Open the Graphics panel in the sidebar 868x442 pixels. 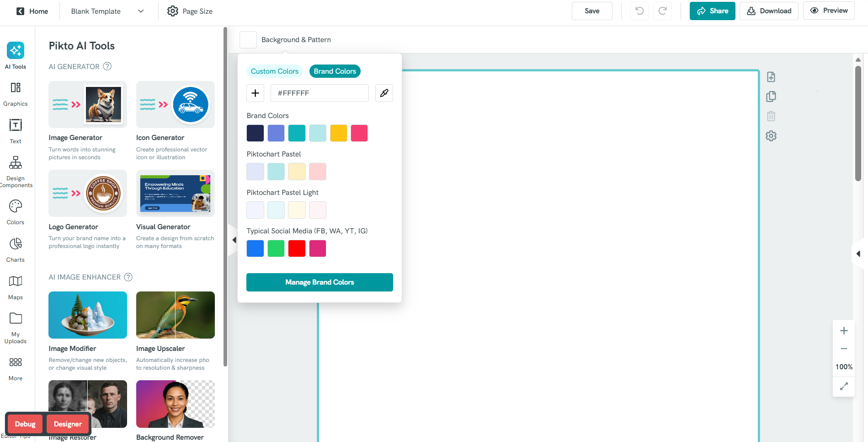[15, 93]
